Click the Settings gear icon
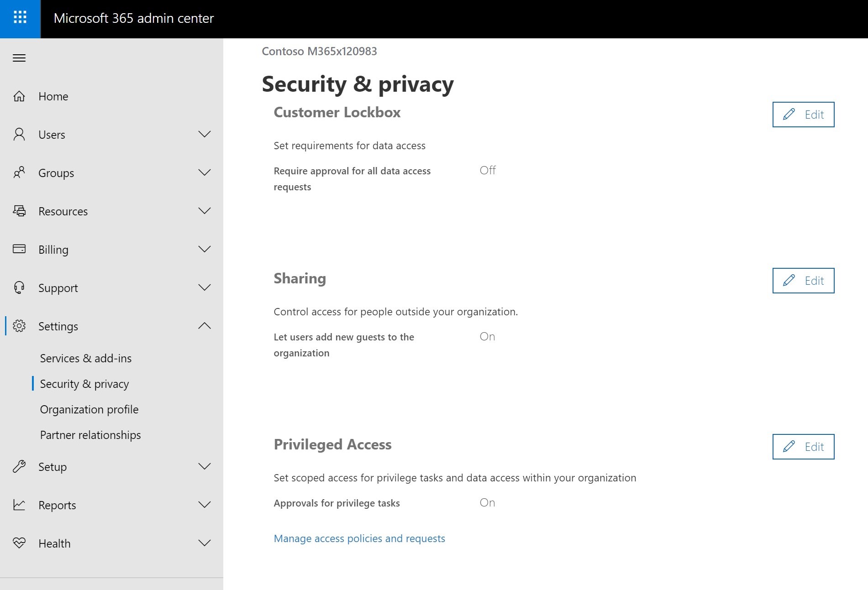Viewport: 868px width, 590px height. coord(19,326)
